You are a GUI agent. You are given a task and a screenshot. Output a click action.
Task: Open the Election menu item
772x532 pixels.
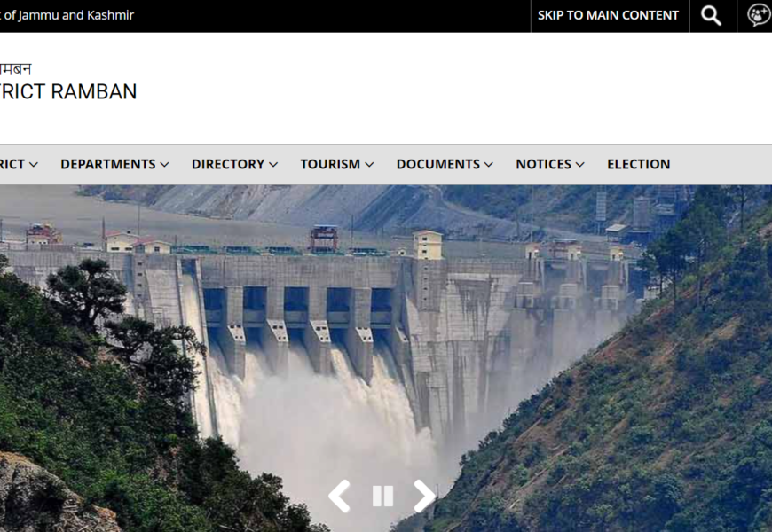coord(638,164)
